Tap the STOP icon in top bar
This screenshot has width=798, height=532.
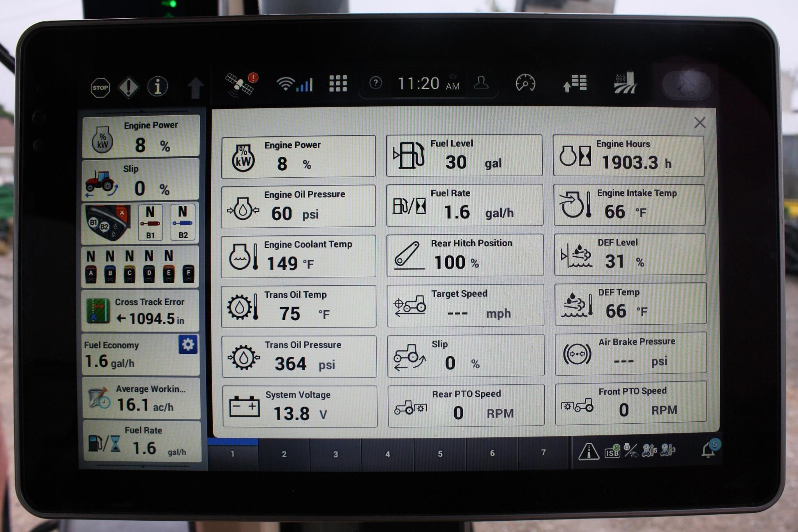pos(100,88)
